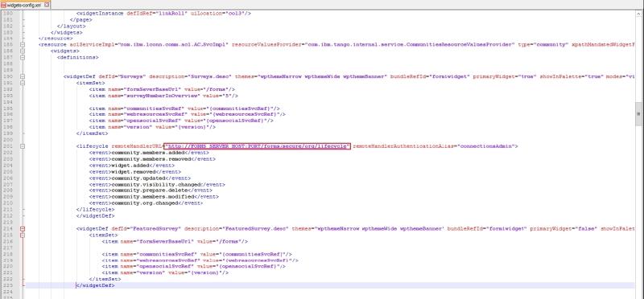
Task: Click the closing widgetDef tag on line 223
Action: point(95,285)
